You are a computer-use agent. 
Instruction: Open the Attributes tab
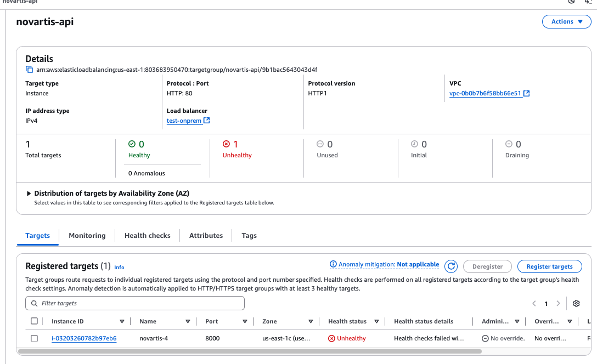tap(206, 235)
